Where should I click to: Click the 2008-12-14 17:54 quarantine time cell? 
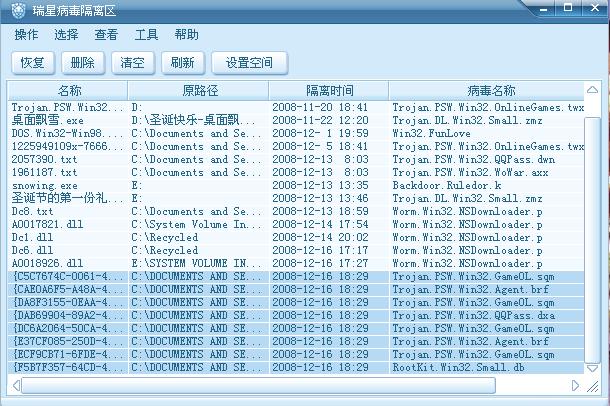pyautogui.click(x=320, y=224)
